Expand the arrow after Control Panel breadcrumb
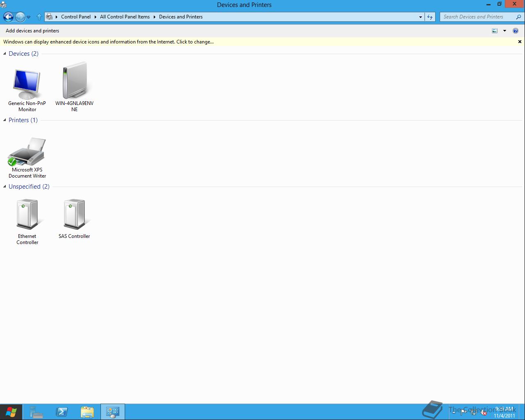 coord(95,17)
